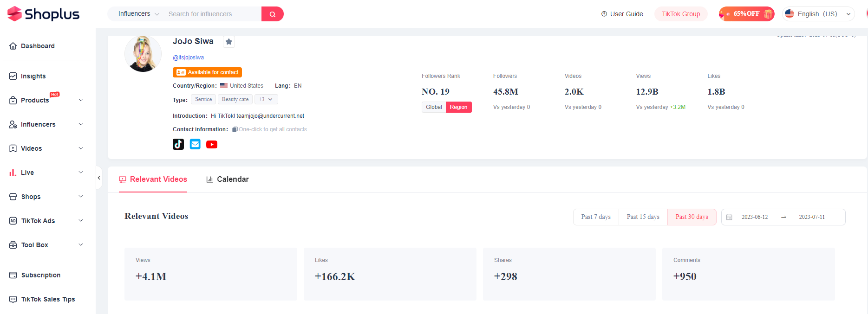Open the date range calendar icon
868x314 pixels.
729,217
